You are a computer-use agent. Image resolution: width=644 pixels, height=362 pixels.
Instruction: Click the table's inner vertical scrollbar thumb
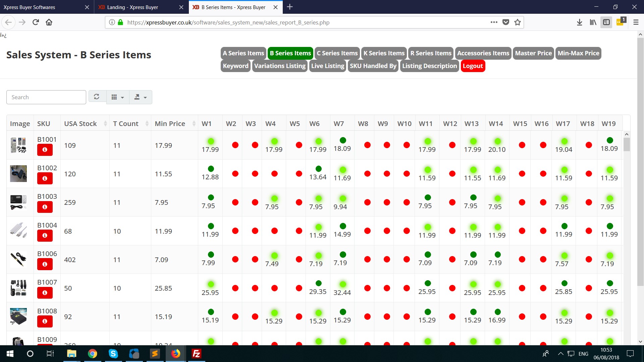pos(627,144)
